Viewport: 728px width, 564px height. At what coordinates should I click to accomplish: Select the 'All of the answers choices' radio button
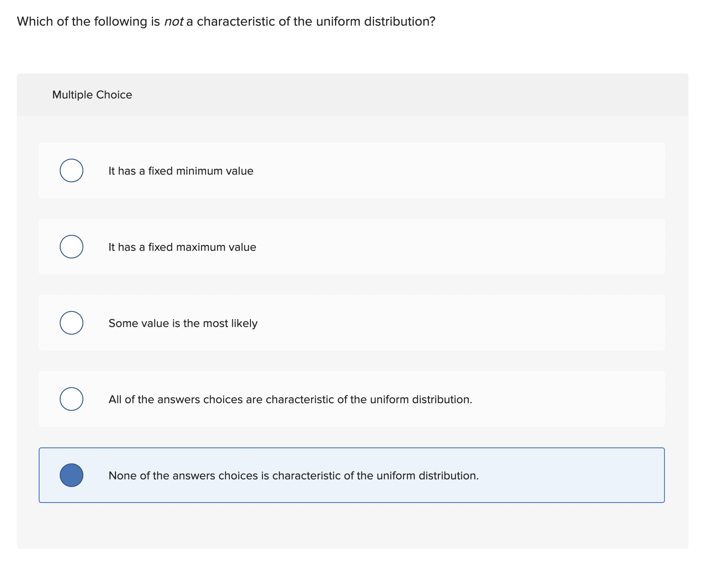[71, 399]
